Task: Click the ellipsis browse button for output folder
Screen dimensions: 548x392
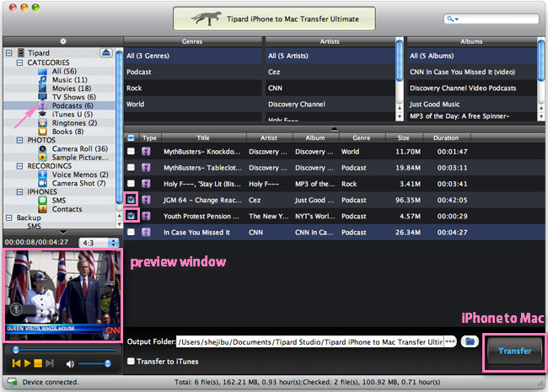Action: (x=450, y=341)
